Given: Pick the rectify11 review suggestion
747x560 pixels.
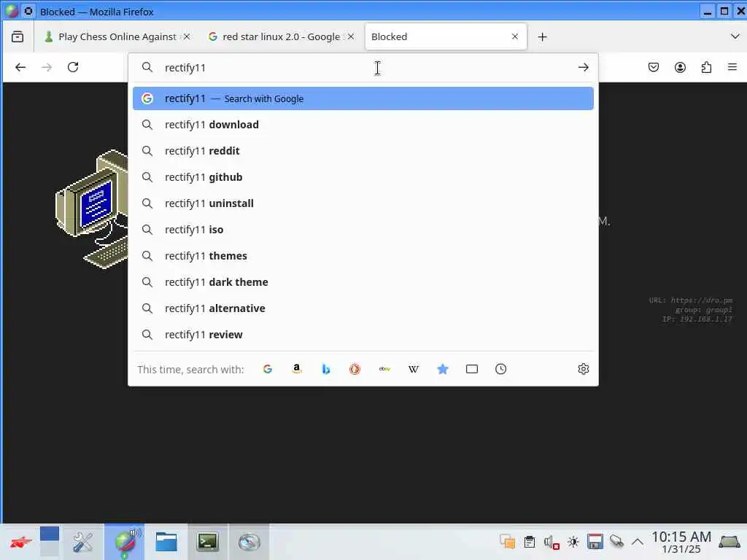Looking at the screenshot, I should (363, 335).
